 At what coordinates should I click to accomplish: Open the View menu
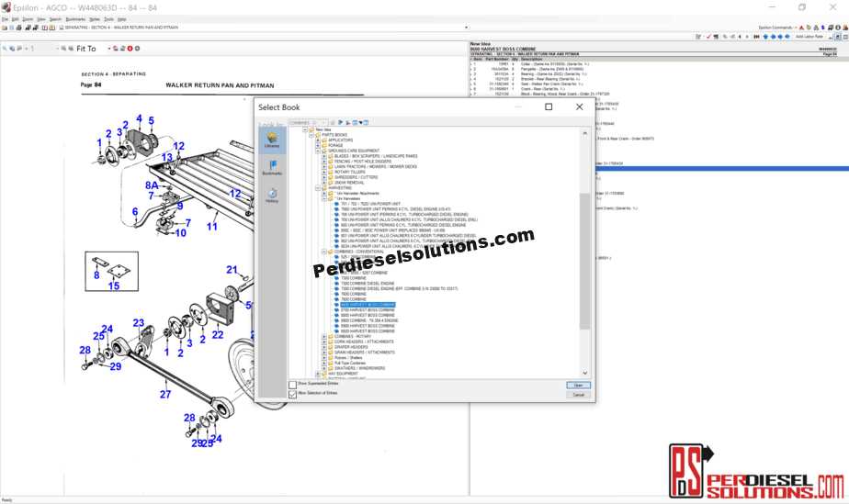pos(41,19)
